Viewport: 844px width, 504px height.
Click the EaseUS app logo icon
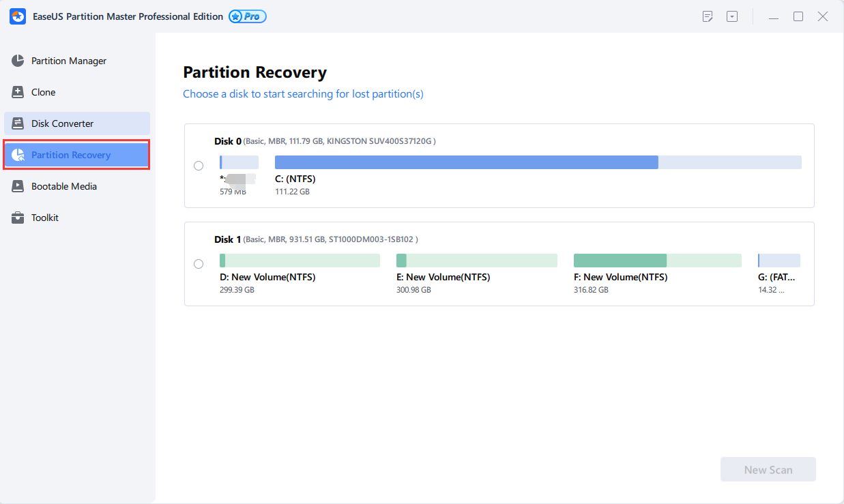18,16
